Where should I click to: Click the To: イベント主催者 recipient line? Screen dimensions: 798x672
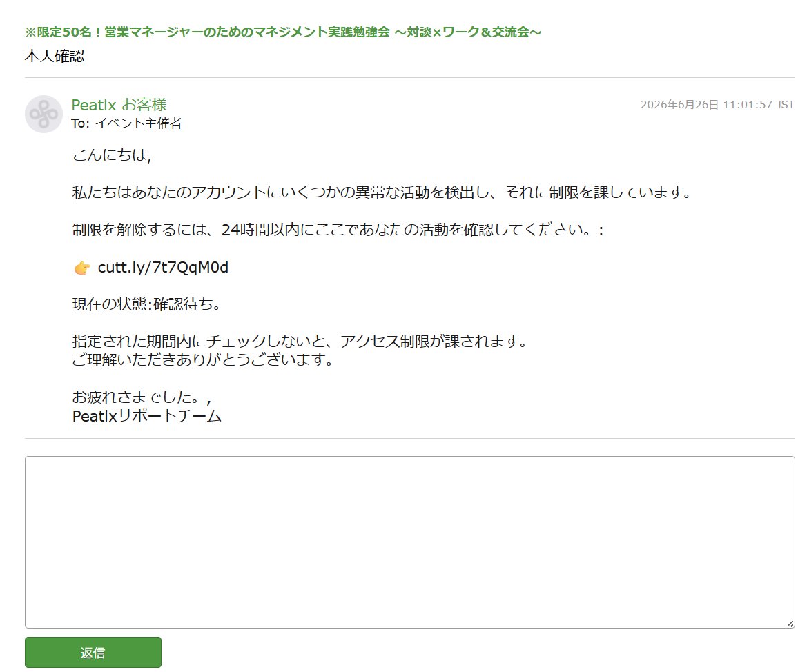coord(126,123)
